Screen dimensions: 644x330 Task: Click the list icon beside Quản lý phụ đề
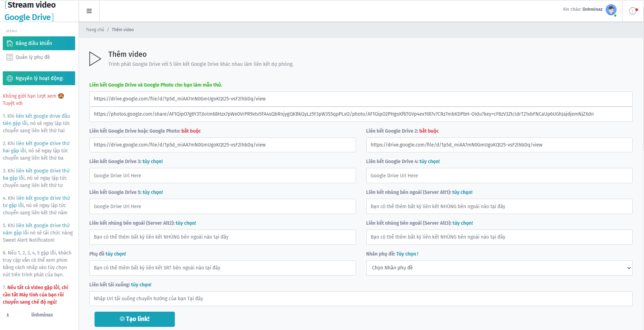(x=10, y=57)
